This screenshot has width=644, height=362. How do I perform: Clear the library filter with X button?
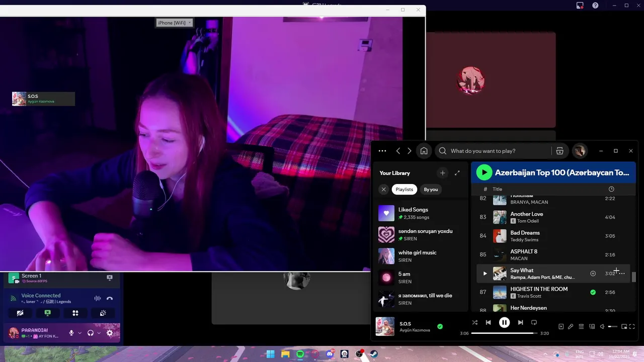point(383,190)
